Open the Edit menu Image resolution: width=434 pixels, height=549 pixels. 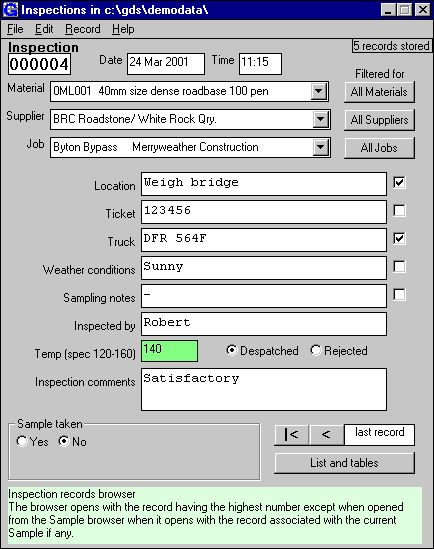click(44, 29)
